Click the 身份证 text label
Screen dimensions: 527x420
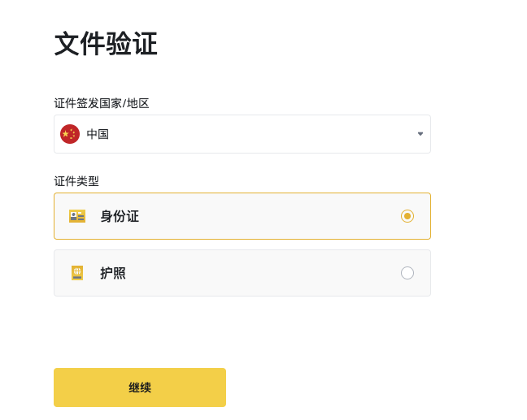tap(120, 216)
